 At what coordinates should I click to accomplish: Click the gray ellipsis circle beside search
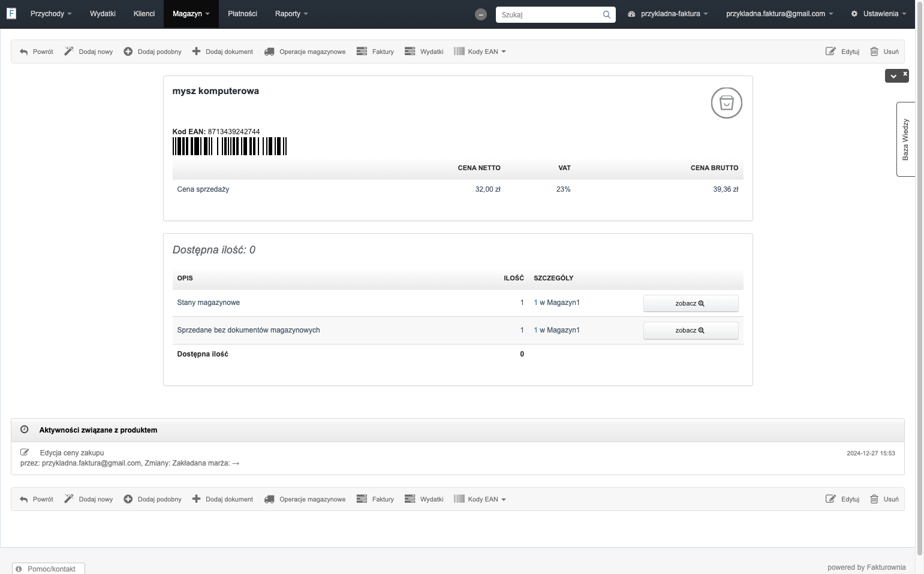click(x=481, y=14)
